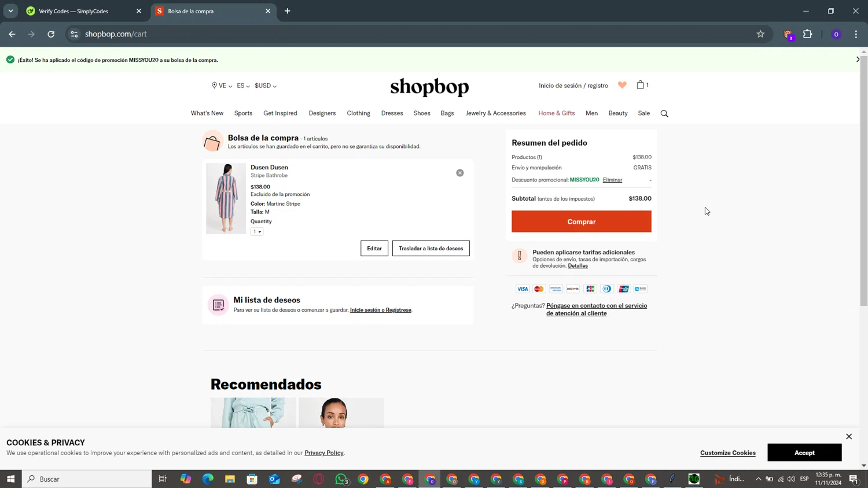Viewport: 868px width, 488px height.
Task: Open the ES language dropdown
Action: 243,86
